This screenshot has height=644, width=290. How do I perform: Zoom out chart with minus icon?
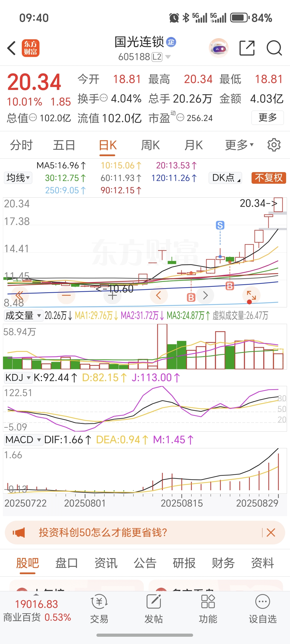coord(66,295)
